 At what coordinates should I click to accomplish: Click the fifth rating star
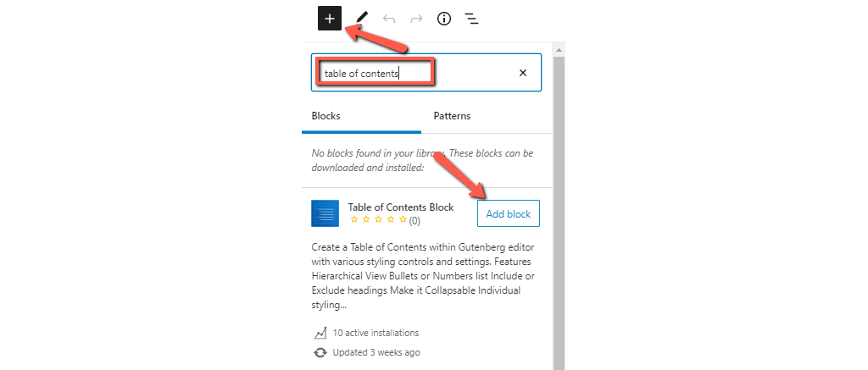tap(403, 220)
